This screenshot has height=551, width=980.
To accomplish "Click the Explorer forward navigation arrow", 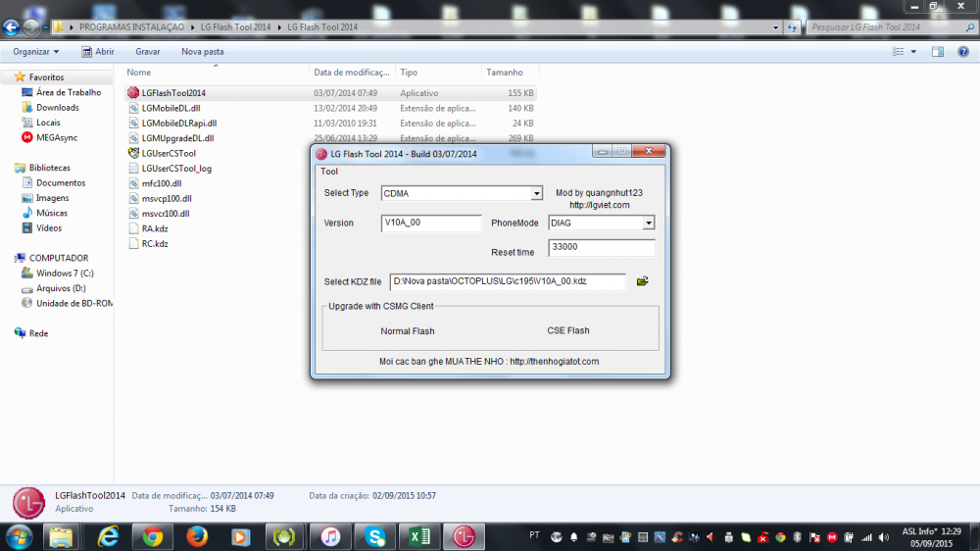I will [30, 27].
